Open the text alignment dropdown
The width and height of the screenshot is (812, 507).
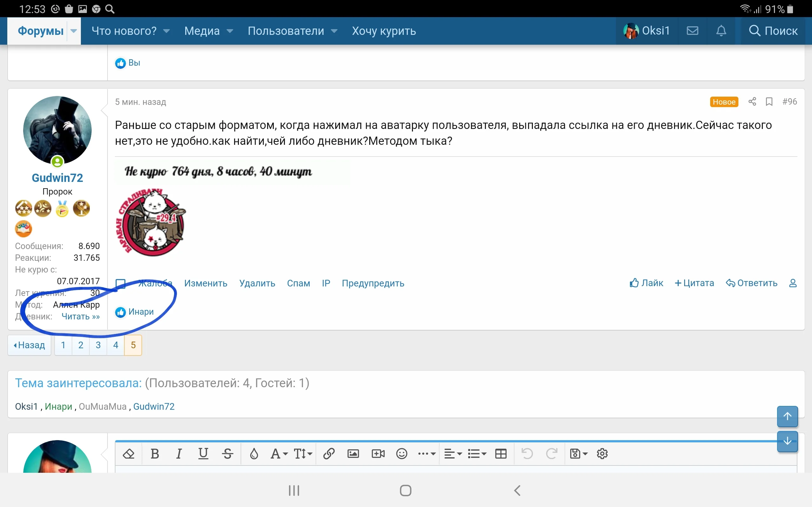(453, 454)
